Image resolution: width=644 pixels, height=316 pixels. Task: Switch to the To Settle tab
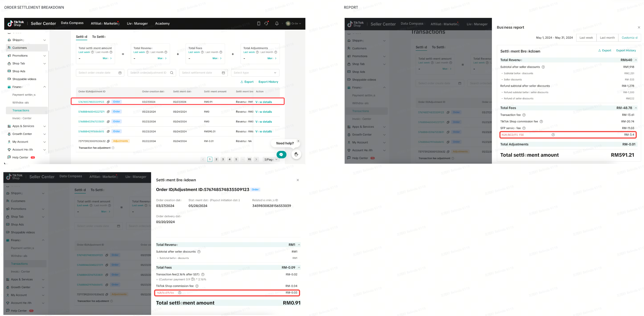tap(99, 37)
